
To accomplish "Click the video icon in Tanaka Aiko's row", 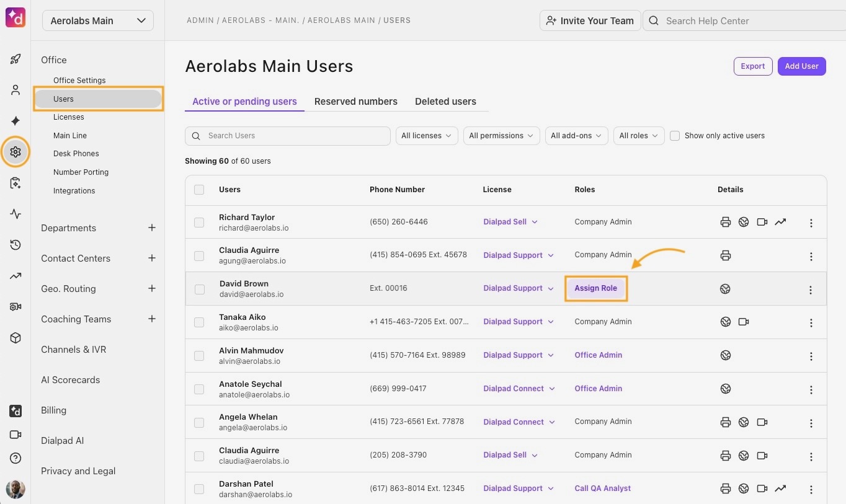I will coord(744,322).
